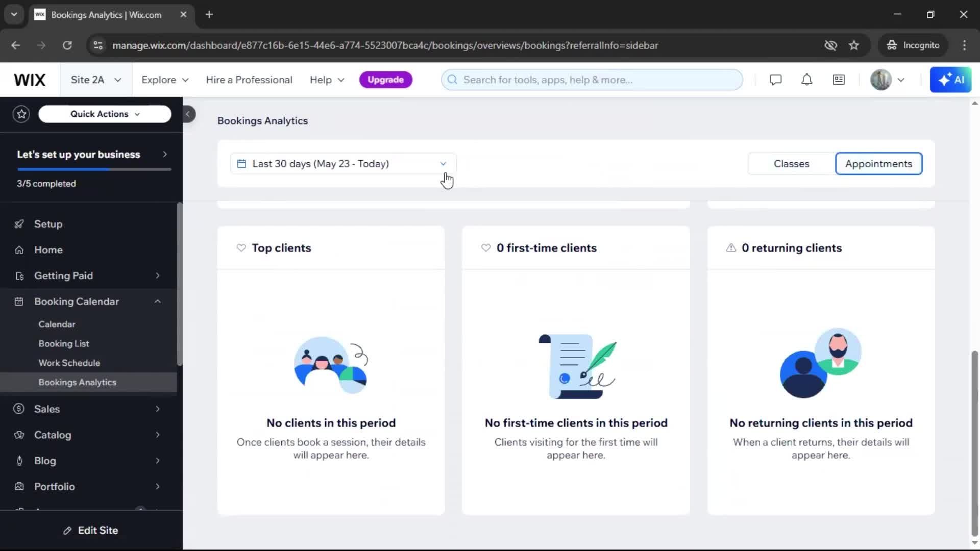Image resolution: width=980 pixels, height=551 pixels.
Task: Expand the Blog submenu arrow
Action: point(158,461)
